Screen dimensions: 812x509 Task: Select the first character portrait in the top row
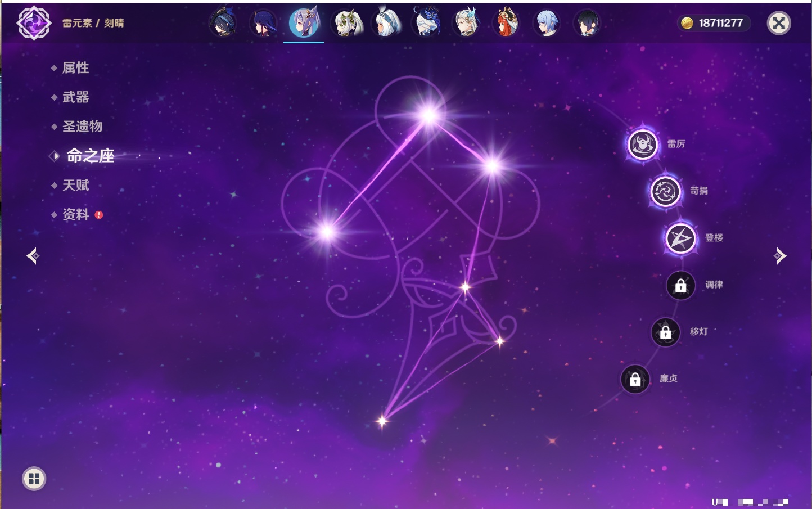point(223,23)
